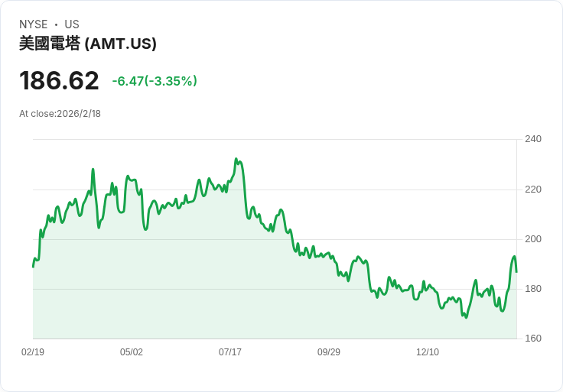
Task: Click the 160 y-axis price label
Action: click(533, 339)
